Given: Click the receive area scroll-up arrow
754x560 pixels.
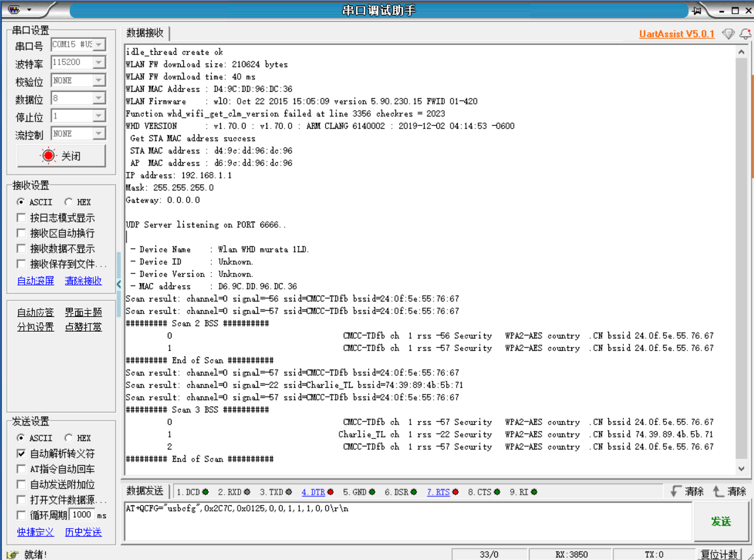Looking at the screenshot, I should tap(742, 52).
